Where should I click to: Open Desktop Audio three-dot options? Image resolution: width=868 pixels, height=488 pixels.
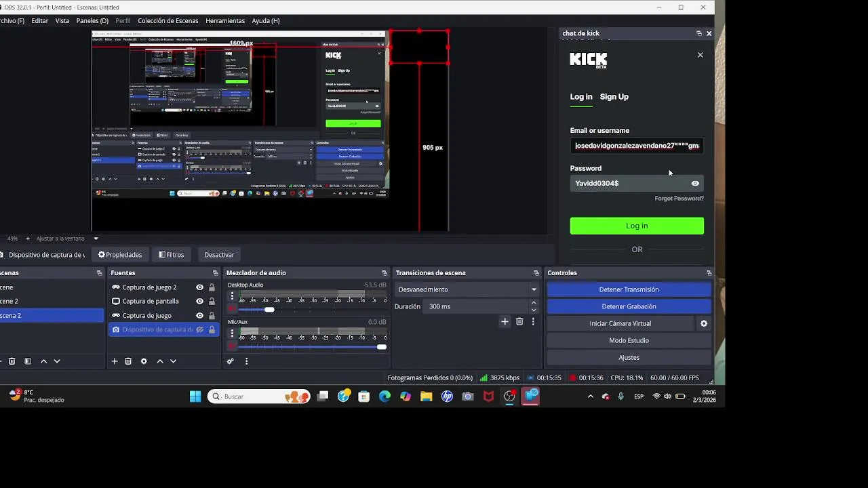[232, 297]
